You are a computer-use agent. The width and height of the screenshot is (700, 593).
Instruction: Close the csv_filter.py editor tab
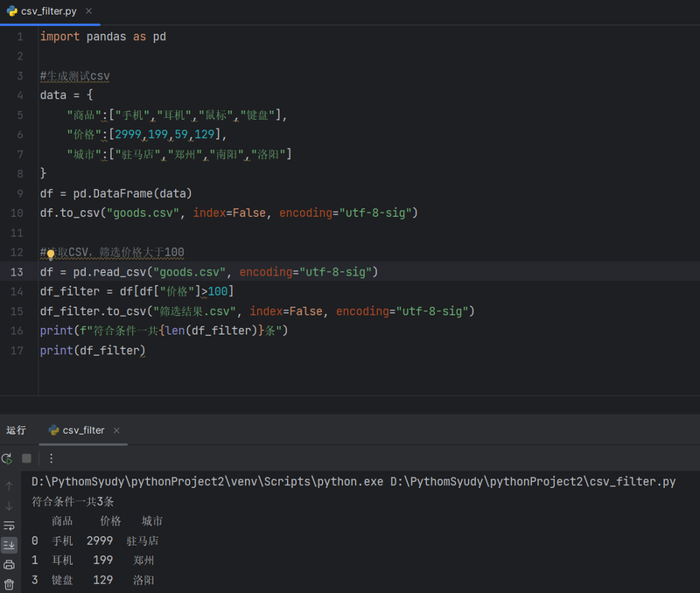(89, 10)
